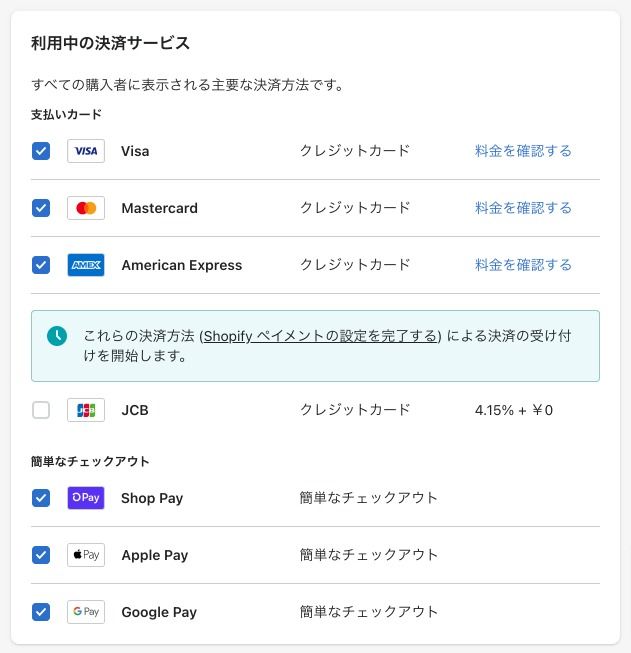Uncheck the Visa checkbox

(x=41, y=151)
